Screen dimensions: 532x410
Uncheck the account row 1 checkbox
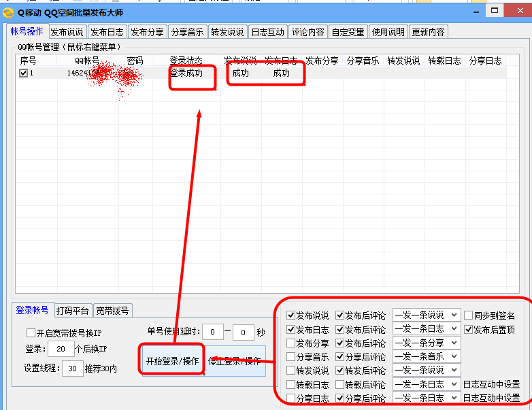coord(23,73)
